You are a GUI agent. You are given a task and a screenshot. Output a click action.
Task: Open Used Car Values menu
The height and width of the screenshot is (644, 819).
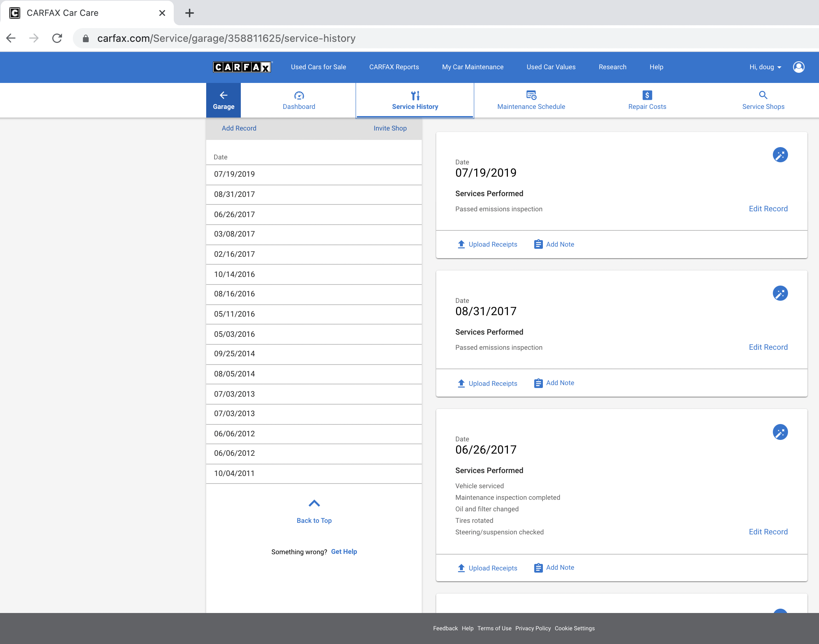click(551, 67)
